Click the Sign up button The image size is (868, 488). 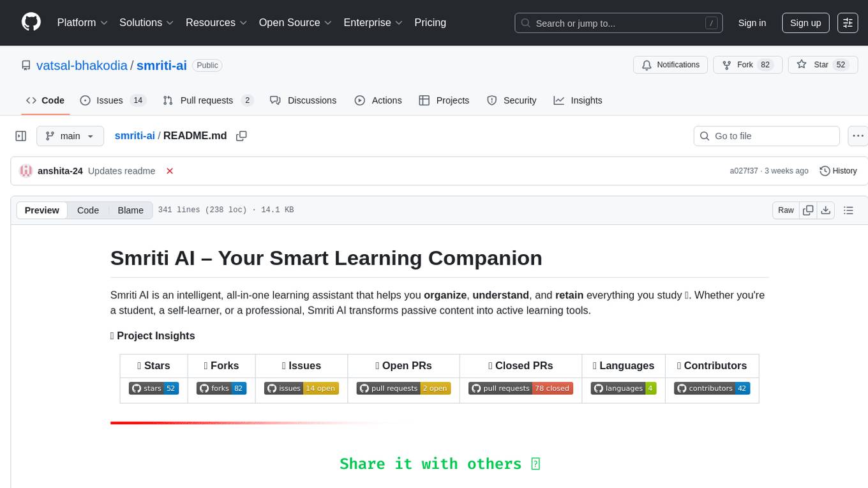805,23
